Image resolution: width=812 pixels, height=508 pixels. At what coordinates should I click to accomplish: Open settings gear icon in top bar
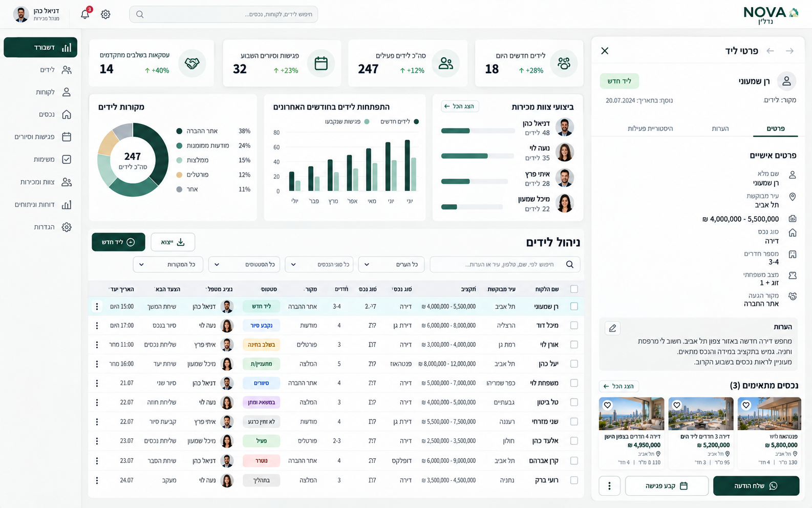pos(105,14)
